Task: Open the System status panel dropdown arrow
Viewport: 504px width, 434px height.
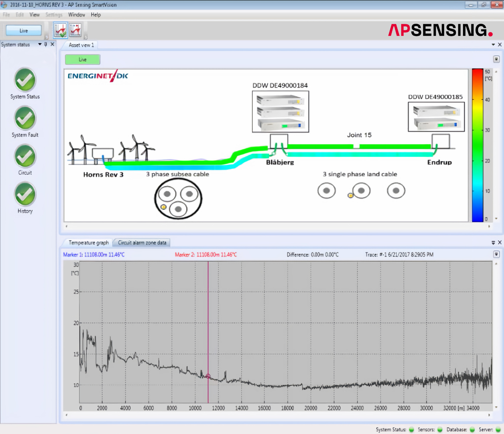Action: [40, 44]
